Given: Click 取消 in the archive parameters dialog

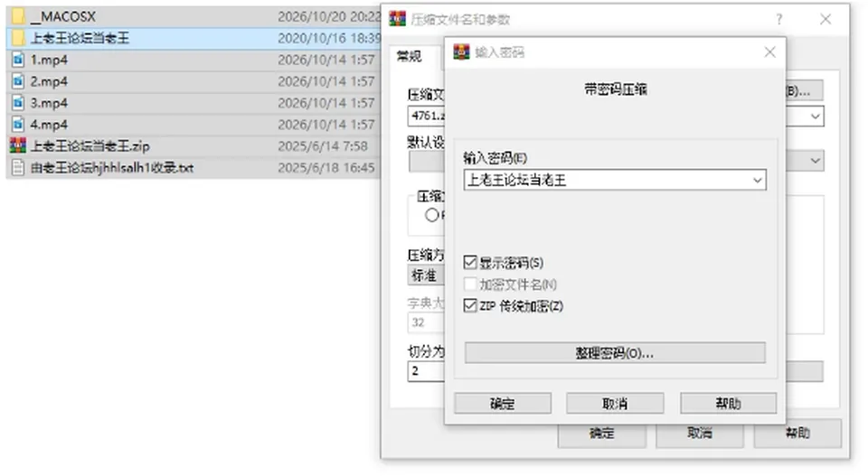Looking at the screenshot, I should (700, 434).
